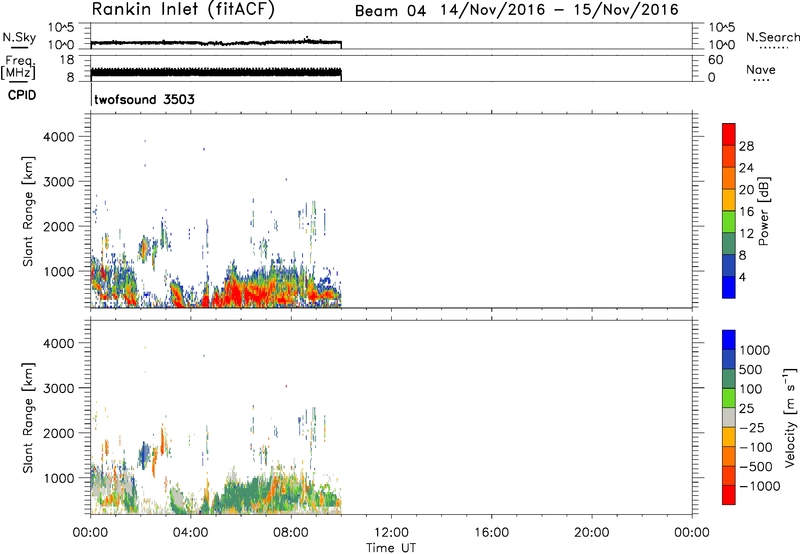Click the Velocity [m s-1] colorbar title
The height and width of the screenshot is (554, 800).
coord(790,417)
